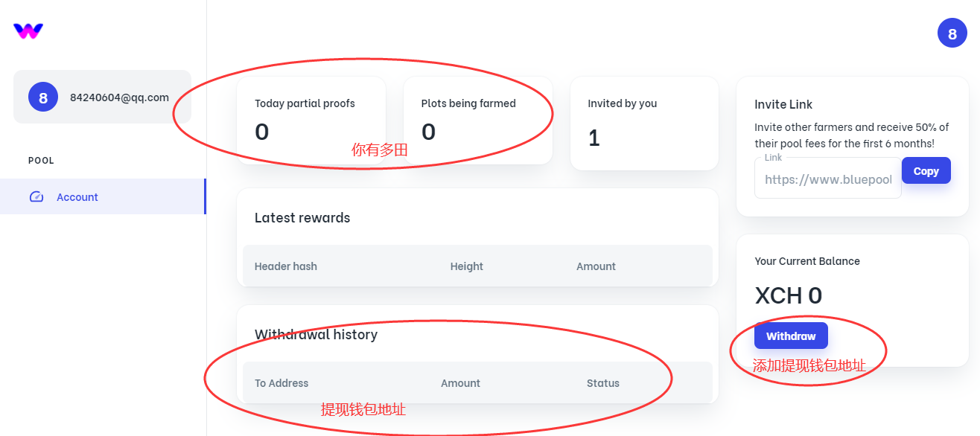Click the XCH current balance value
The height and width of the screenshot is (436, 980).
788,295
